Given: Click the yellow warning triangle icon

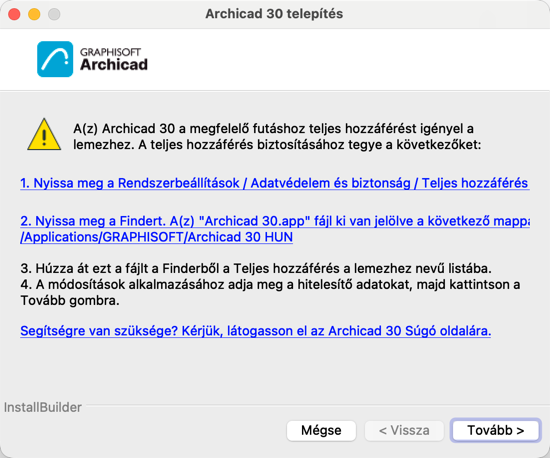Looking at the screenshot, I should point(44,135).
